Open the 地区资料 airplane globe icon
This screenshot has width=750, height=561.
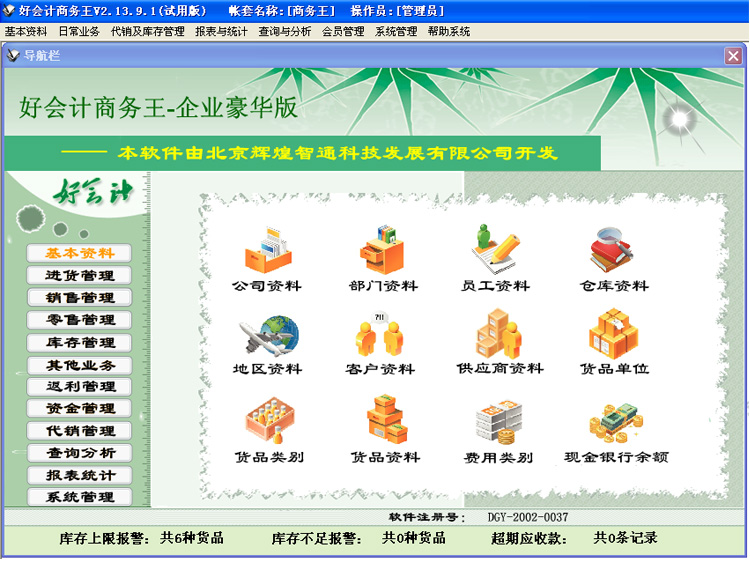pos(268,336)
